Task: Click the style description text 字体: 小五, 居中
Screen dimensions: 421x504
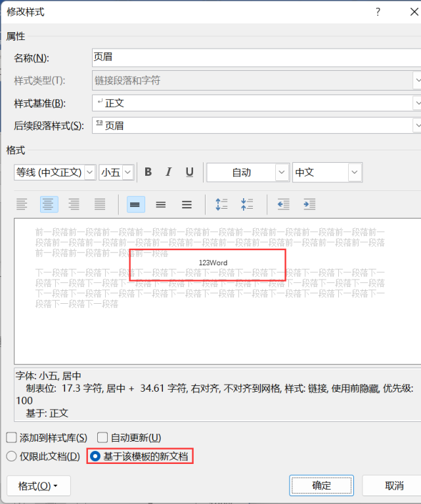Action: [48, 376]
